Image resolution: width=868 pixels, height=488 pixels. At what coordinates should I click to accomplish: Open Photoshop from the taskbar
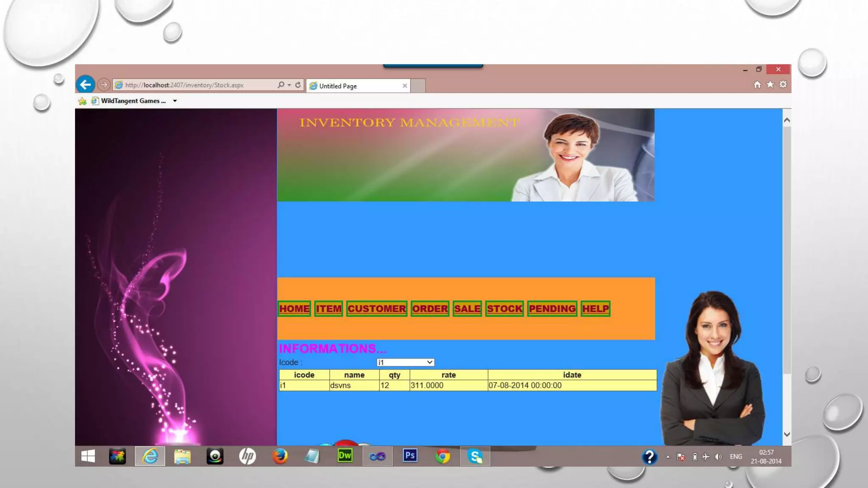[x=410, y=456]
